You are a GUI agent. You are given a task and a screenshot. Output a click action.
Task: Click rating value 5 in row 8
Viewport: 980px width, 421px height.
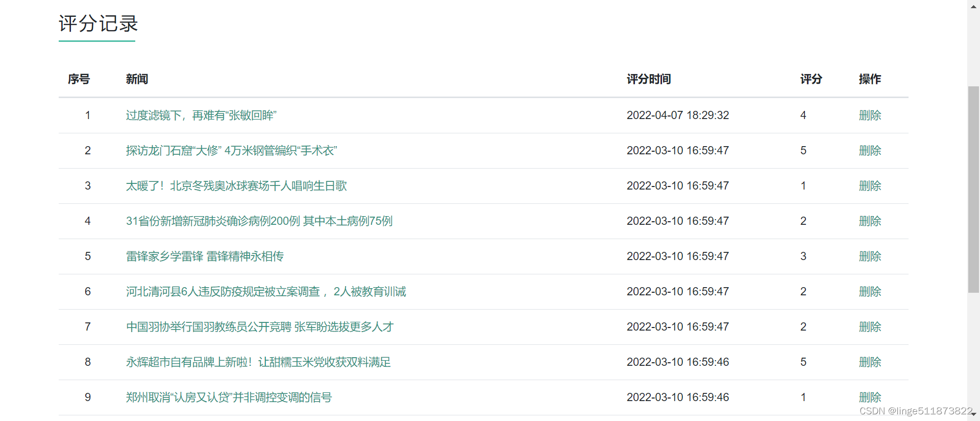point(803,362)
